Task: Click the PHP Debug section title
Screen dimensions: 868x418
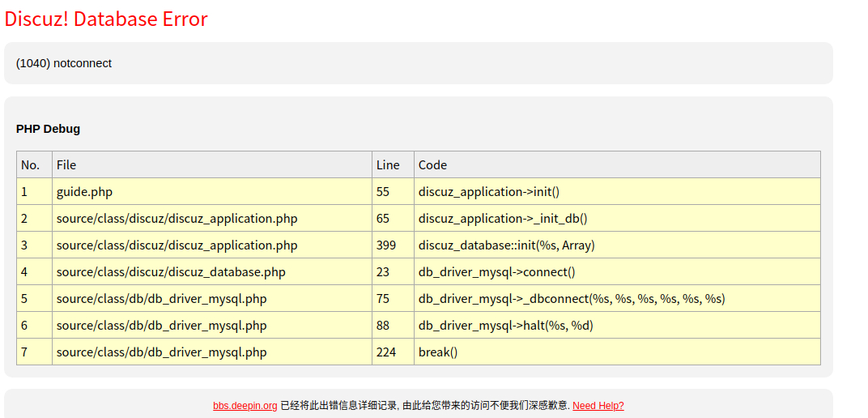Action: (x=48, y=129)
